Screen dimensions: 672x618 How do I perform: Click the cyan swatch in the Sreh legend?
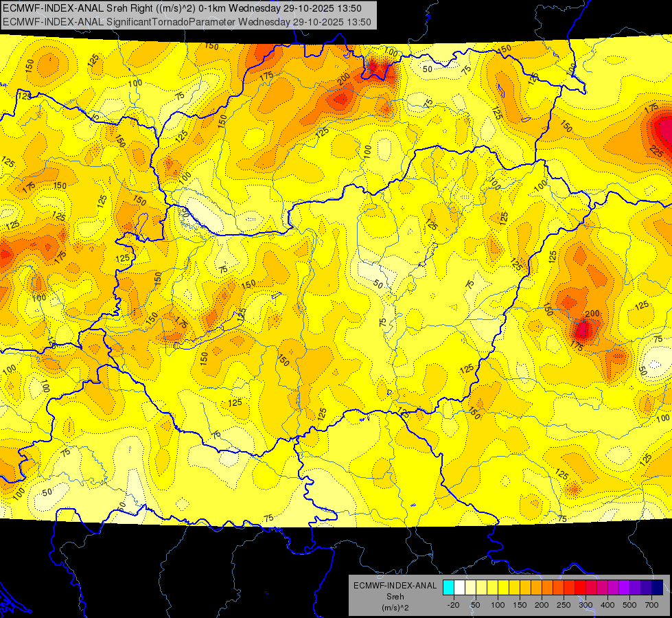[448, 587]
